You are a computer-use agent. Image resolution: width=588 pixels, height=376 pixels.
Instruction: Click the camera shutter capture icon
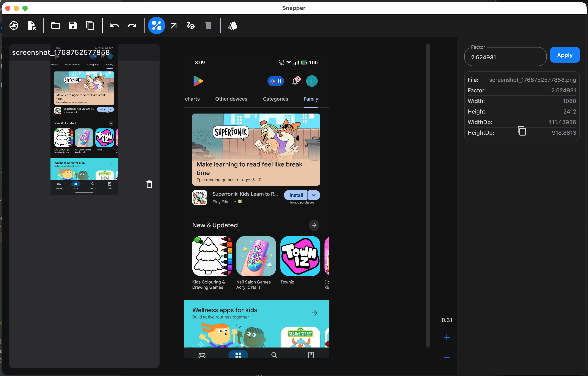pyautogui.click(x=14, y=25)
